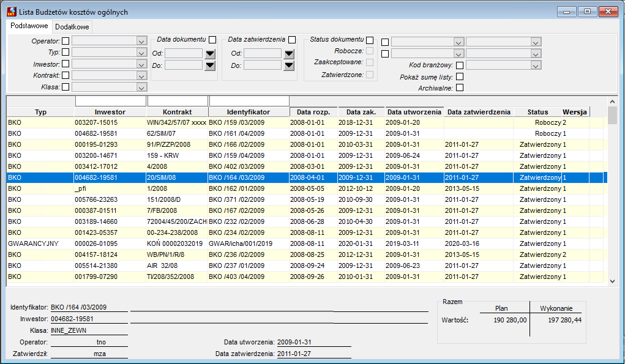Viewport: 625px width, 364px height.
Task: Sort by the Data rozp. column header
Action: pyautogui.click(x=313, y=112)
